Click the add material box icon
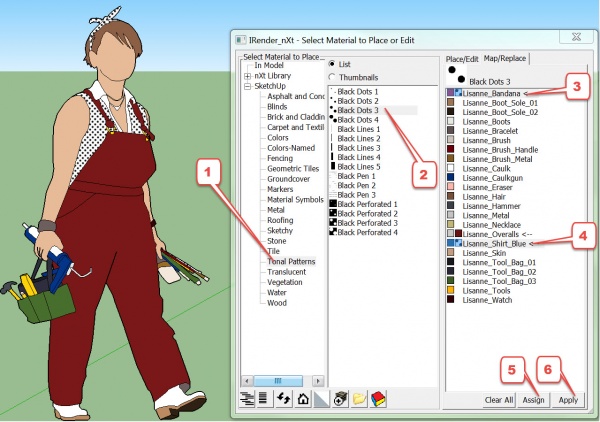The height and width of the screenshot is (422, 600). point(340,400)
